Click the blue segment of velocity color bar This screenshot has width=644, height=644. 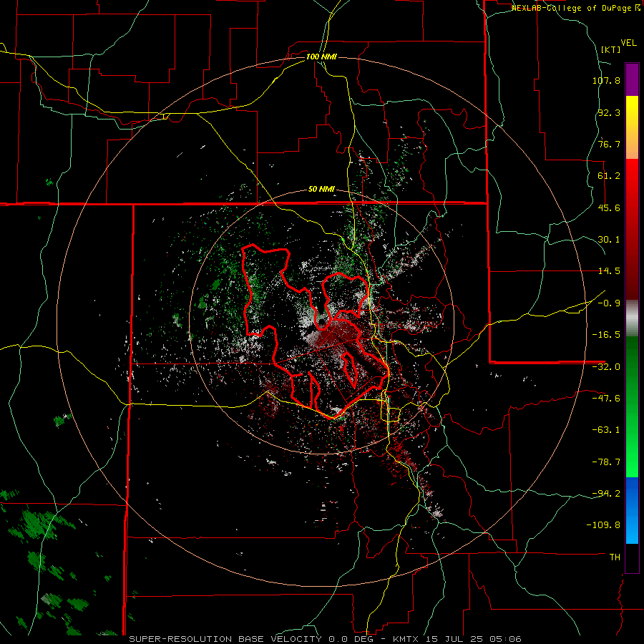632,510
